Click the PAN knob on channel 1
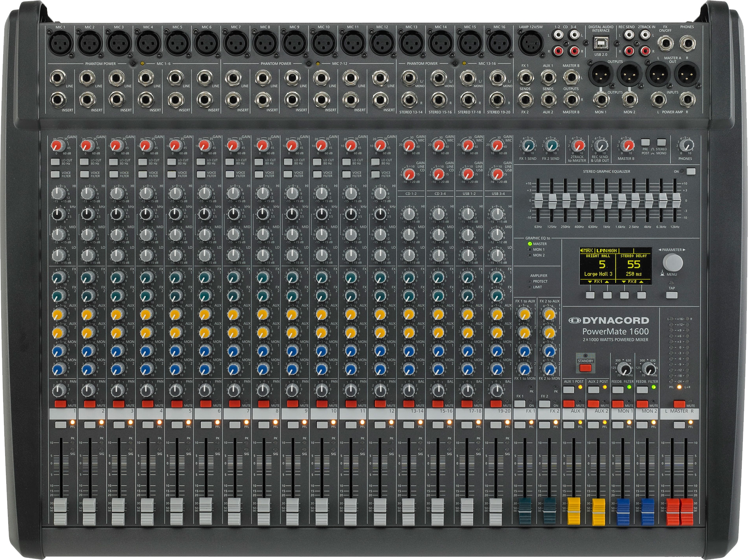The image size is (748, 560). point(59,390)
